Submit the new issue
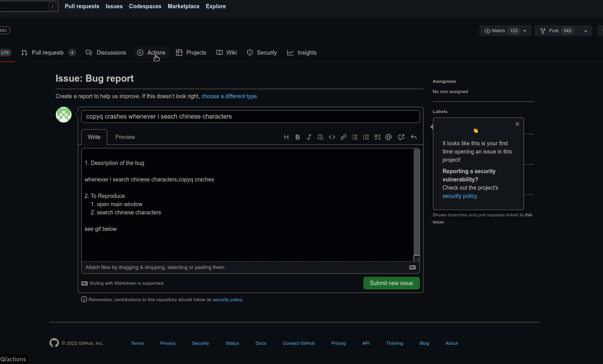Screen dimensions: 603x364 click(x=391, y=283)
